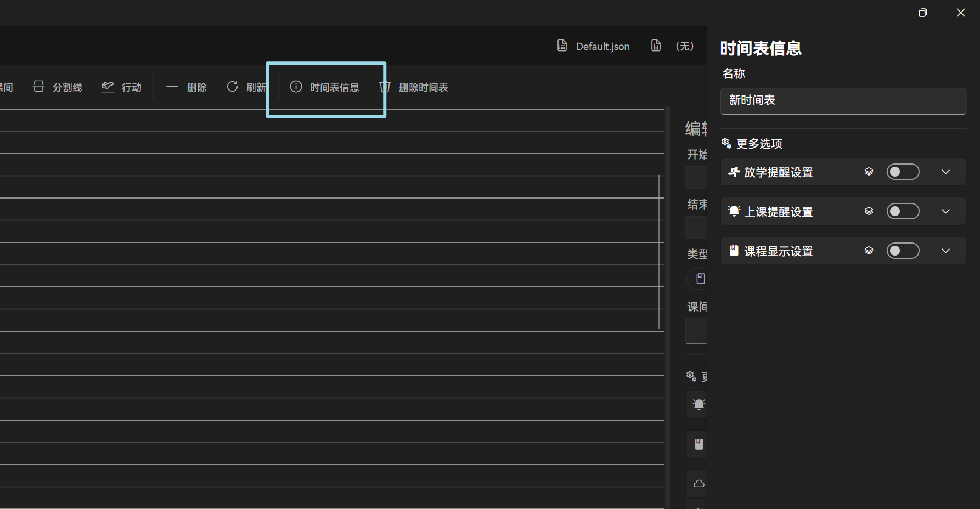Screen dimensions: 980x509
Task: Enable the 上课提醒设置 toggle
Action: [x=903, y=211]
